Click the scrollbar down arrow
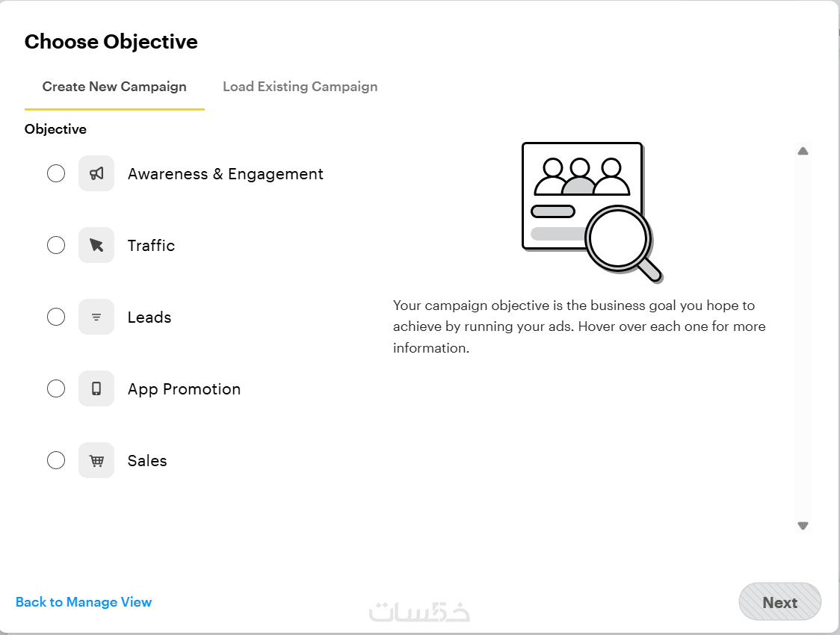This screenshot has height=635, width=840. tap(803, 526)
